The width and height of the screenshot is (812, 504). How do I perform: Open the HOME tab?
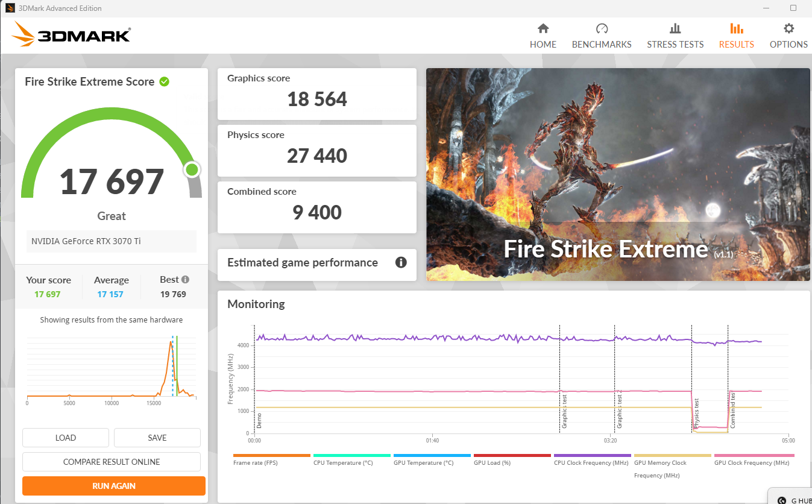pyautogui.click(x=543, y=36)
